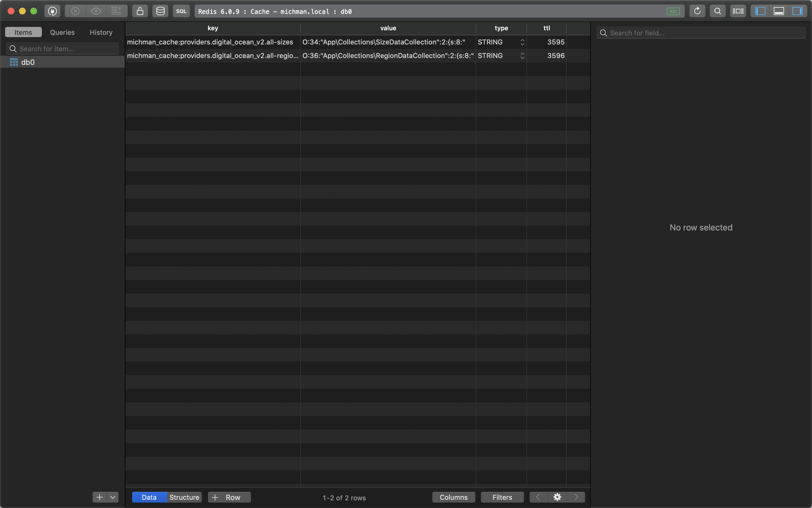Open type dropdown for all-regions row
The width and height of the screenshot is (812, 508).
click(522, 56)
